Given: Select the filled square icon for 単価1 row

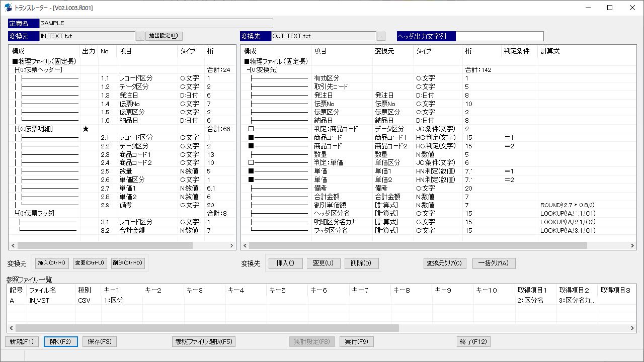Looking at the screenshot, I should 251,171.
